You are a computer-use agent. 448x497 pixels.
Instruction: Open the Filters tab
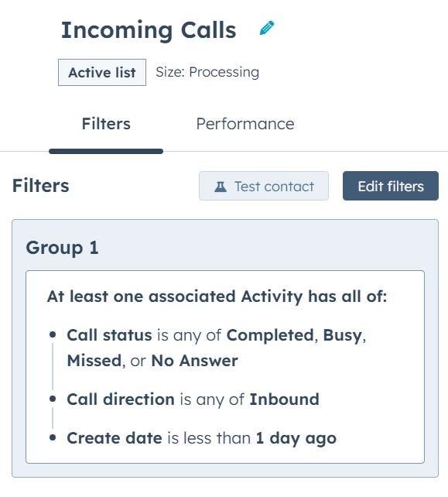106,124
